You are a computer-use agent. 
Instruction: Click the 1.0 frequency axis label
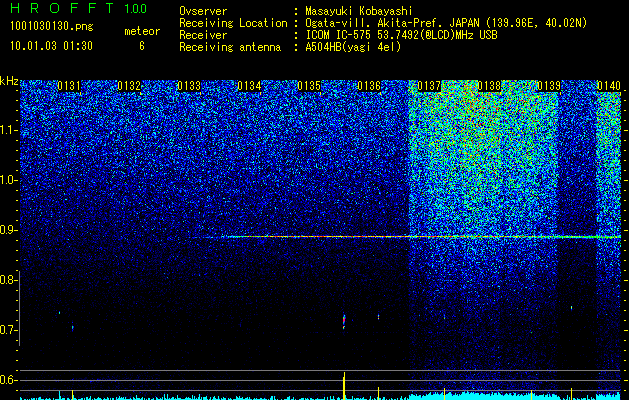8,180
